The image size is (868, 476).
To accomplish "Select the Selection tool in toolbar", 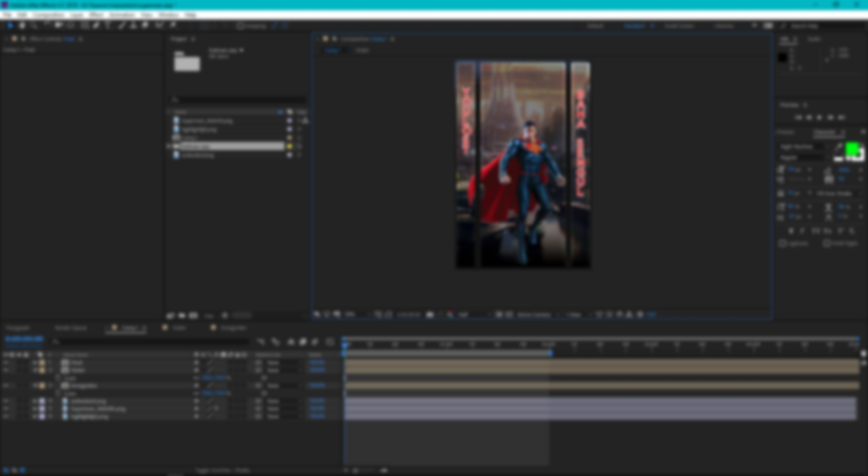I will pos(10,26).
